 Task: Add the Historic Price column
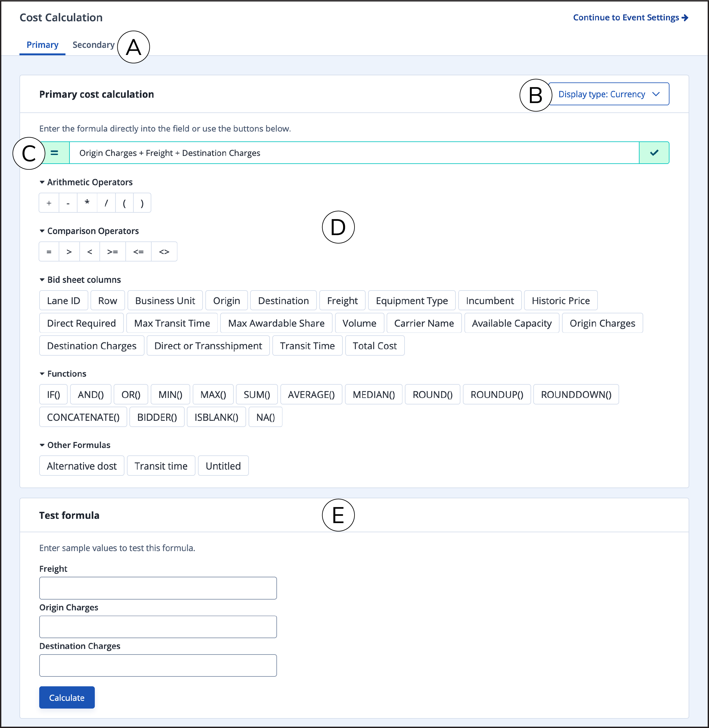tap(561, 300)
